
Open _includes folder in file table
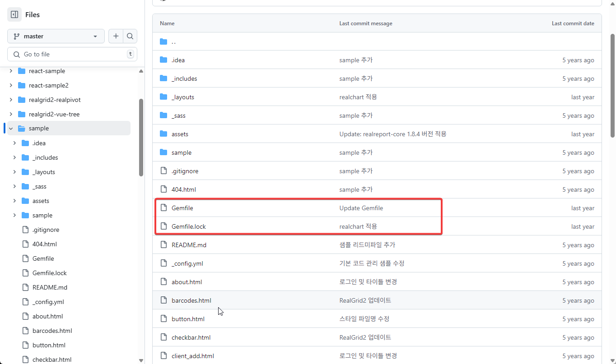(184, 78)
